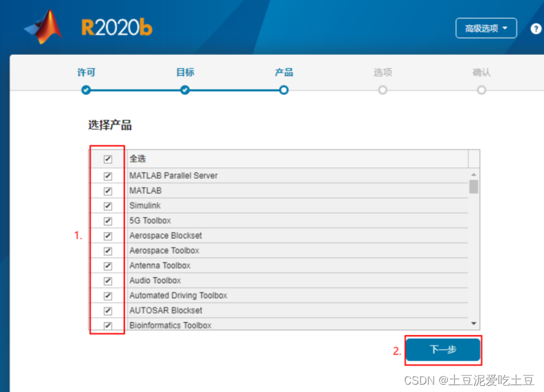Open the 高级选项 dropdown
This screenshot has width=544, height=392.
486,28
